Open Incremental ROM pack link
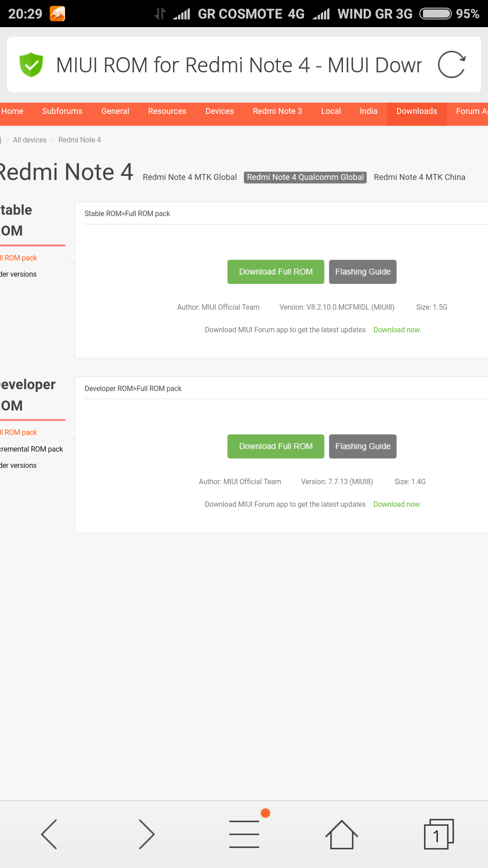This screenshot has height=868, width=488. (32, 449)
